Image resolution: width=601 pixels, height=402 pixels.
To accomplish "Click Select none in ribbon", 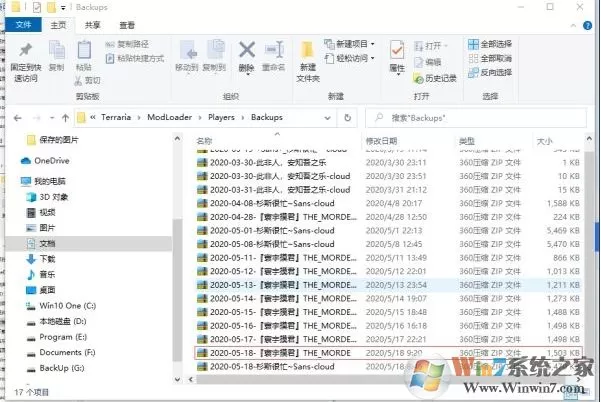I will (490, 58).
